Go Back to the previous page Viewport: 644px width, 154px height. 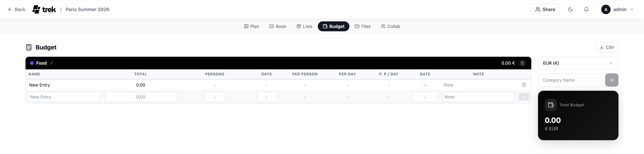[x=16, y=10]
